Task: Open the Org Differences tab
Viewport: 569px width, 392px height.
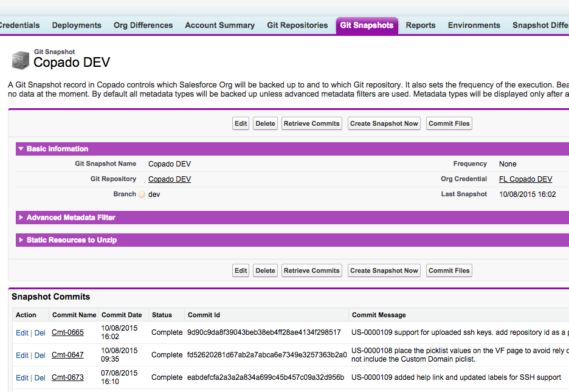Action: [x=143, y=26]
